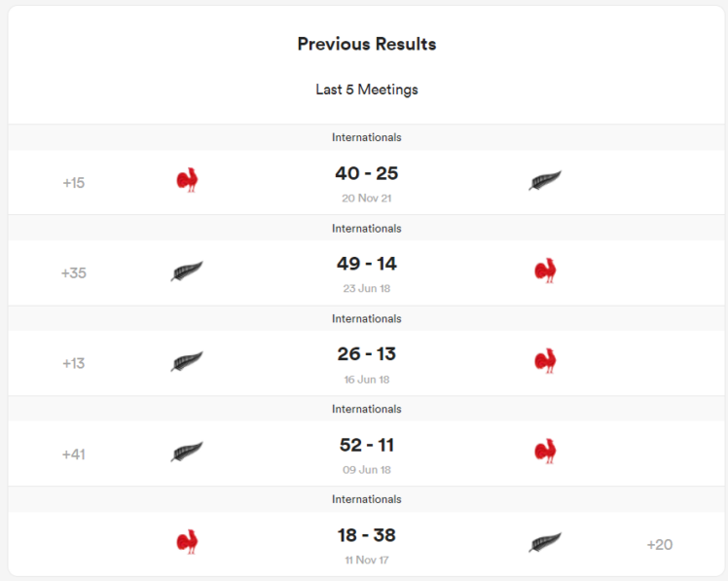This screenshot has width=728, height=581.
Task: Click New Zealand fern logo in 23 Jun 18 match
Action: point(187,272)
